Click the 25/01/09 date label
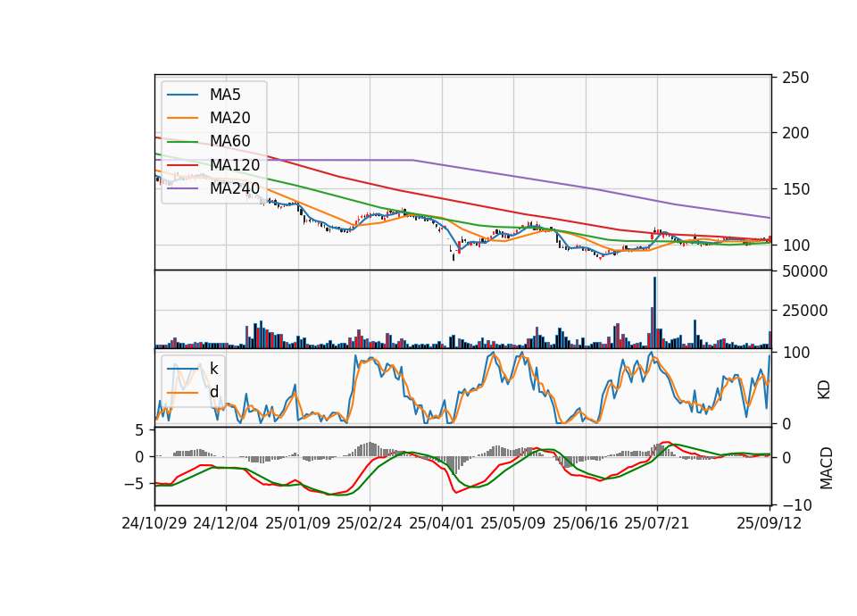This screenshot has width=857, height=616. point(298,523)
